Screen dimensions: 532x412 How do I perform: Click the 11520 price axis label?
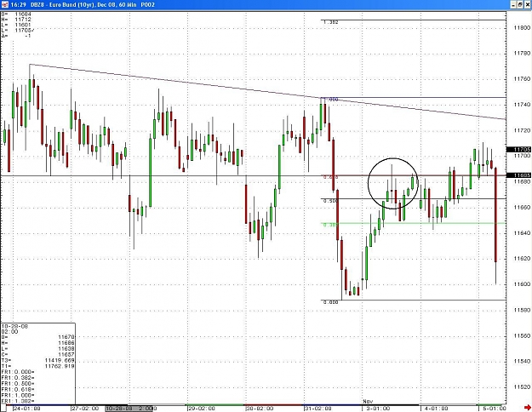pos(522,387)
